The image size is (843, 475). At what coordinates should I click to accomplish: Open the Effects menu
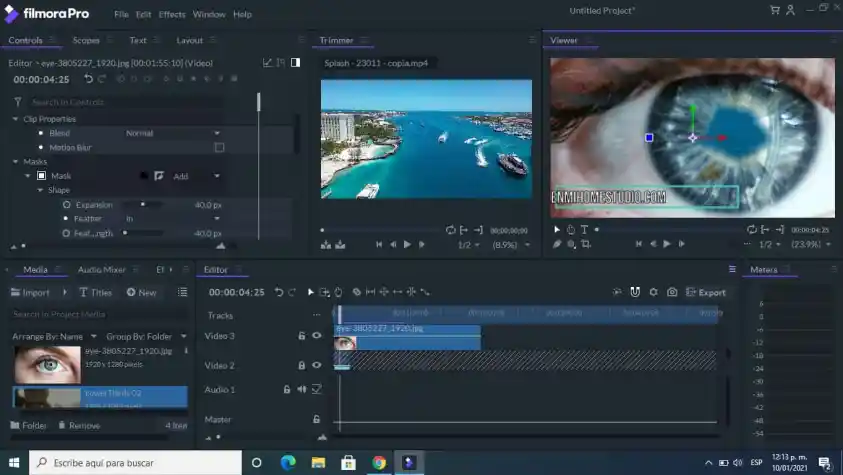(172, 15)
